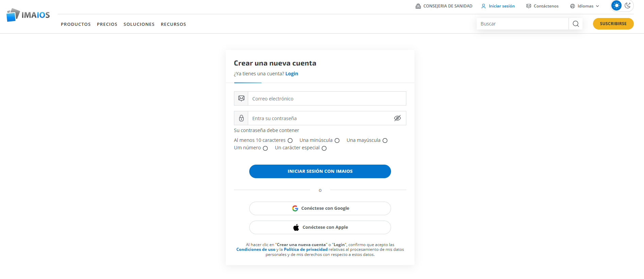Image resolution: width=644 pixels, height=279 pixels.
Task: Expand the Productos menu
Action: (x=76, y=24)
